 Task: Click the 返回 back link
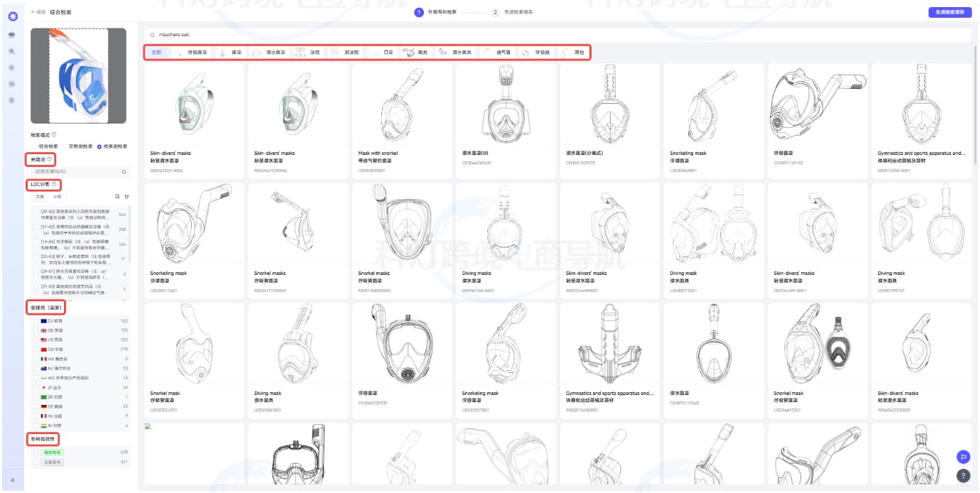(x=38, y=12)
